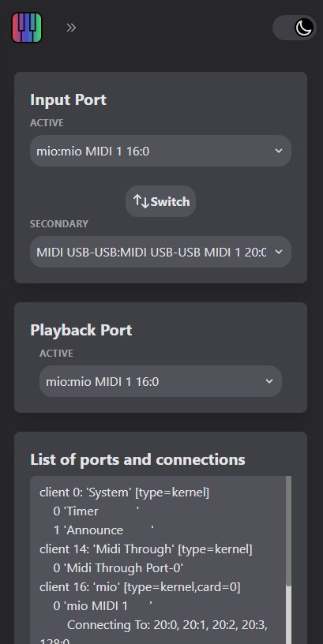This screenshot has width=323, height=644.
Task: Open the Secondary input port dropdown
Action: point(160,252)
